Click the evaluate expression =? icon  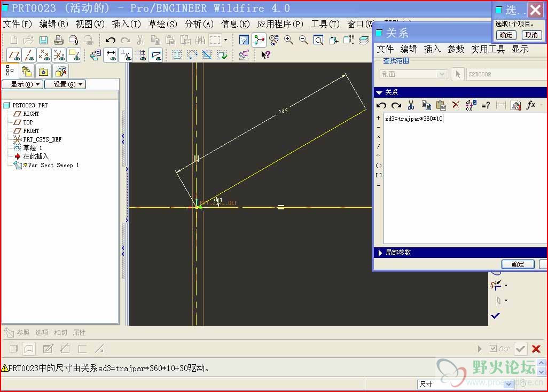pos(486,105)
